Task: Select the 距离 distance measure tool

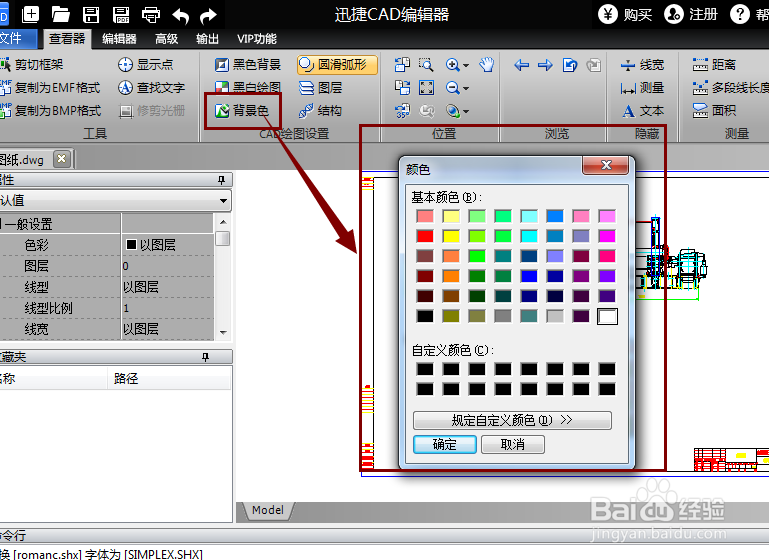Action: tap(714, 65)
